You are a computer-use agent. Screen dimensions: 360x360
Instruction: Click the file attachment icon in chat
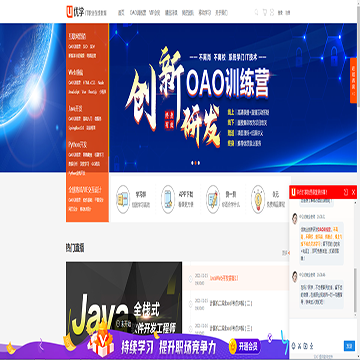(305, 345)
